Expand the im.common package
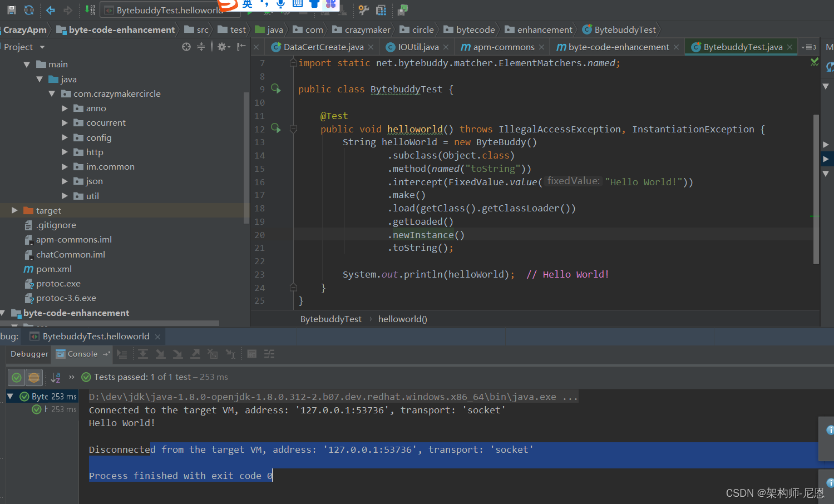This screenshot has height=504, width=834. 65,166
